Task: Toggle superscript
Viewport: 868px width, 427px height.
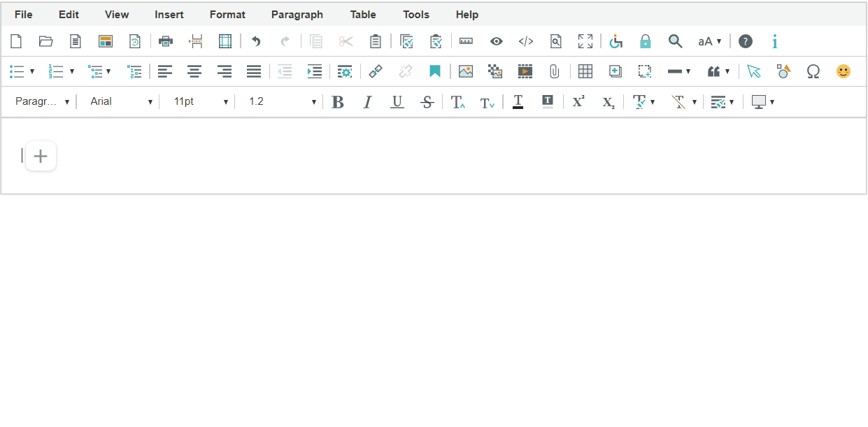Action: [578, 102]
